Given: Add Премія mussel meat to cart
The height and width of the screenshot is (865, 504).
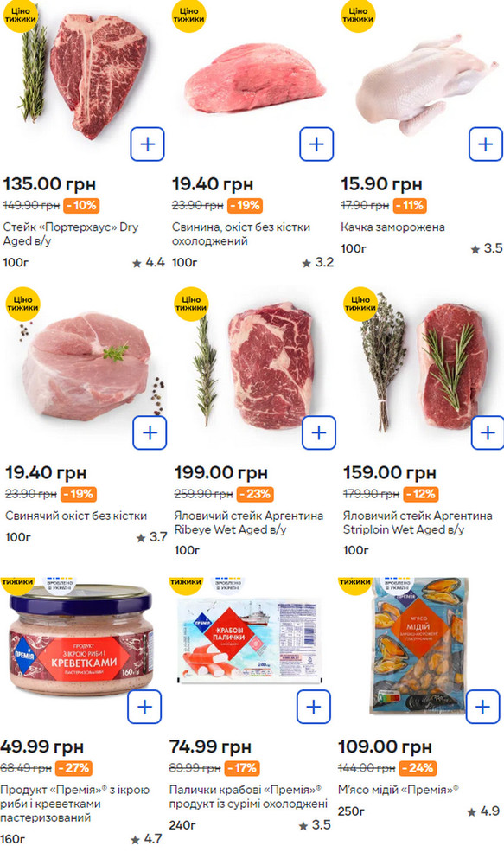Looking at the screenshot, I should coord(482,707).
